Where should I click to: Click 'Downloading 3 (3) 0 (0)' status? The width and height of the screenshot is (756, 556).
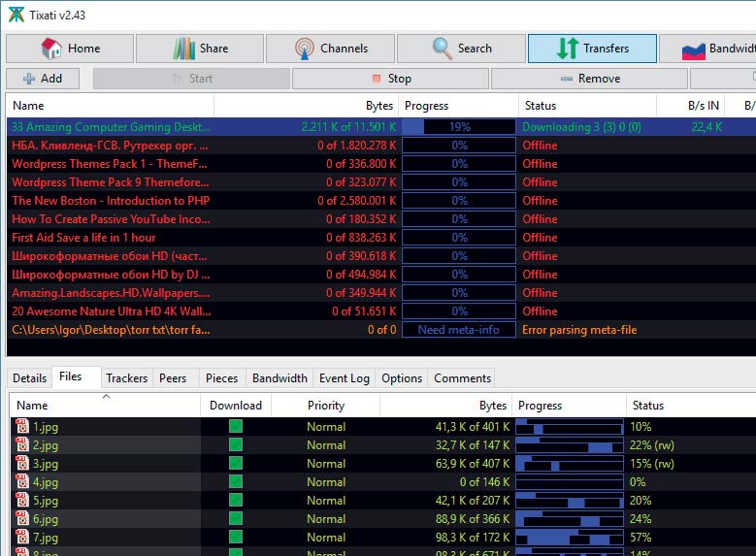(x=581, y=127)
